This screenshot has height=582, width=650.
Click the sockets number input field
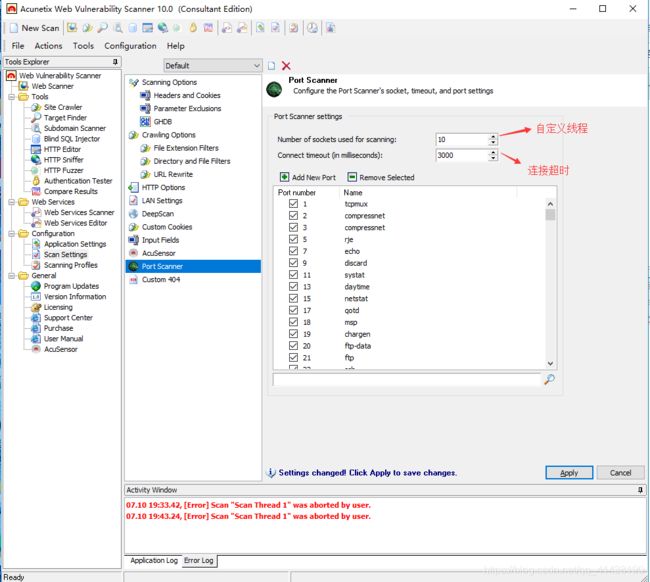tap(462, 140)
